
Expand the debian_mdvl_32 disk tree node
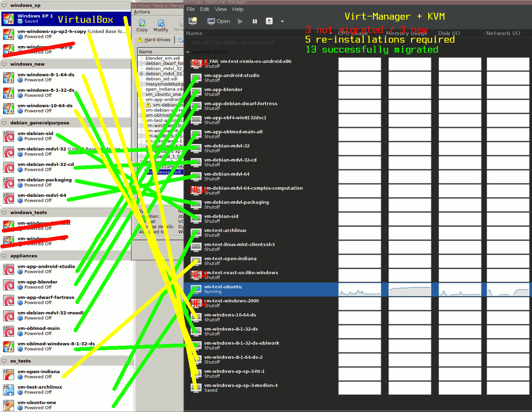pyautogui.click(x=141, y=74)
